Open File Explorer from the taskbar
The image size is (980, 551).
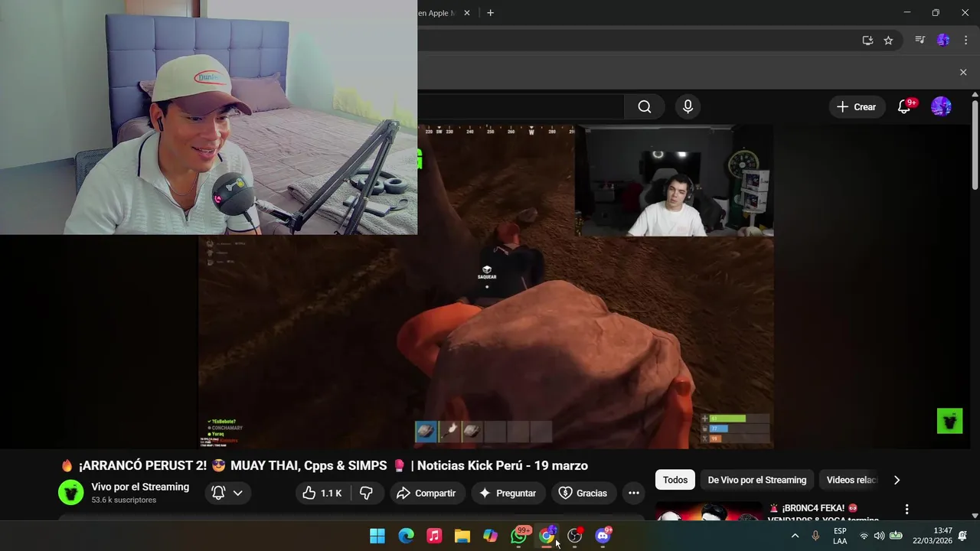coord(462,536)
